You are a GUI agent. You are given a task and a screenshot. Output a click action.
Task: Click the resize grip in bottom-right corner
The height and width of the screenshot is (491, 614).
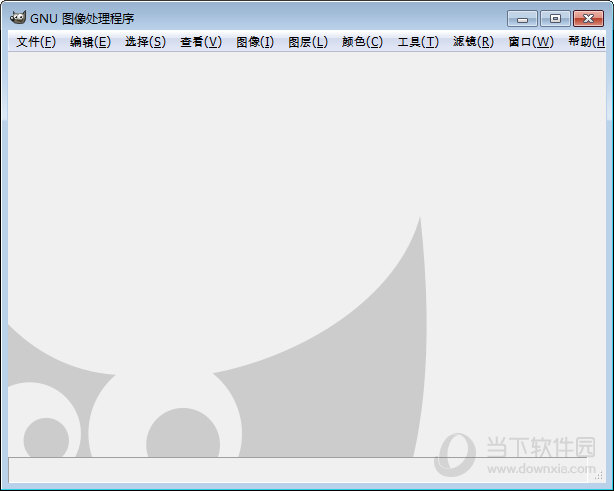click(x=599, y=476)
